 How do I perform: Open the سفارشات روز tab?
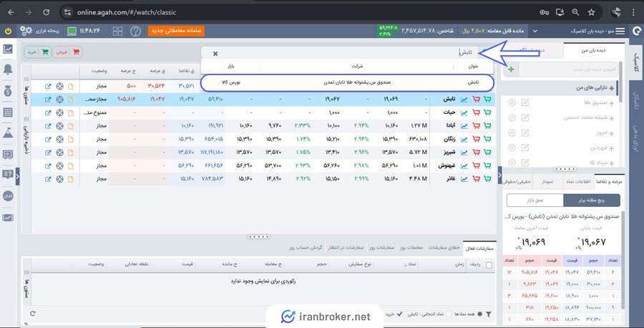[381, 248]
